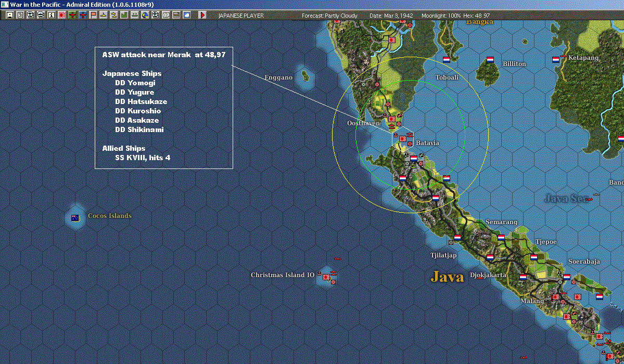The height and width of the screenshot is (364, 624).
Task: Select the Australian flag base at Cocos Islands
Action: (x=75, y=217)
